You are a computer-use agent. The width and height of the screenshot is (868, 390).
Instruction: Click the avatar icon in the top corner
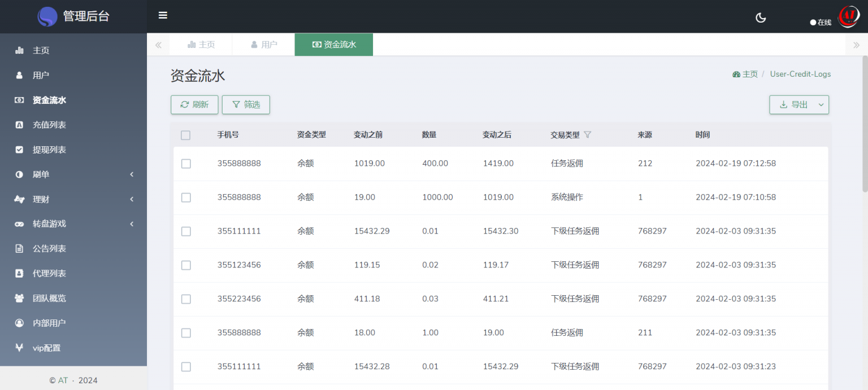coord(848,16)
